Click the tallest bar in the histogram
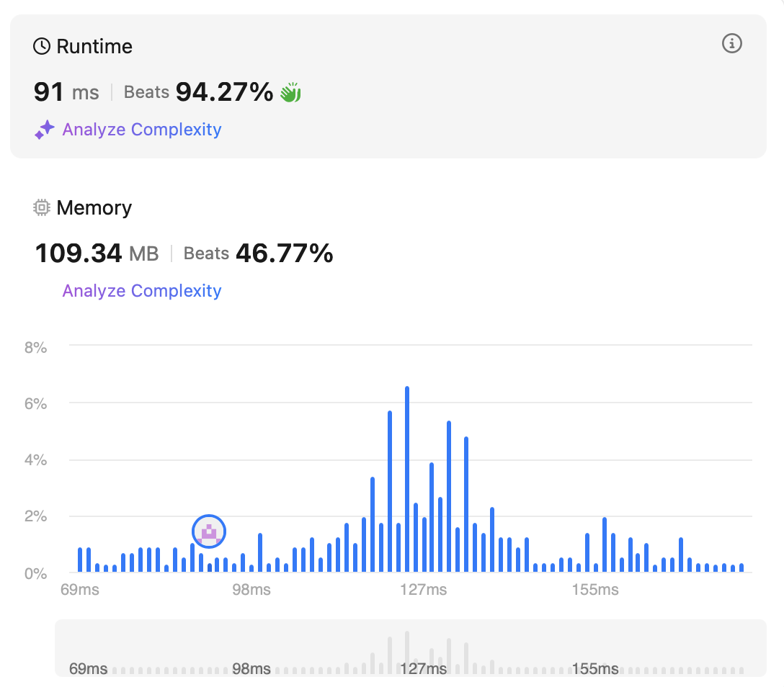Image resolution: width=784 pixels, height=687 pixels. [x=407, y=480]
